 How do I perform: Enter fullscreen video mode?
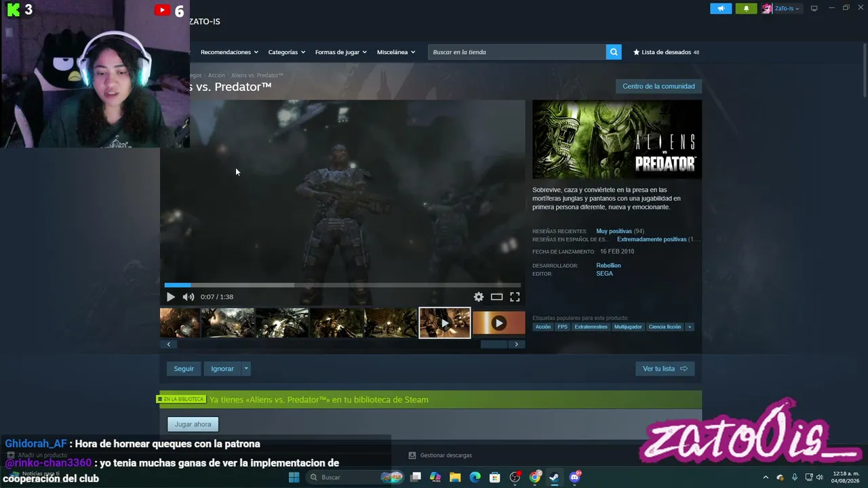click(515, 297)
